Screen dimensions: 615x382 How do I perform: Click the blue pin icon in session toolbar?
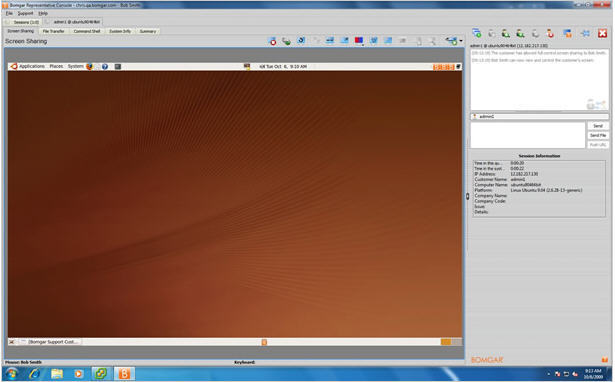(585, 33)
